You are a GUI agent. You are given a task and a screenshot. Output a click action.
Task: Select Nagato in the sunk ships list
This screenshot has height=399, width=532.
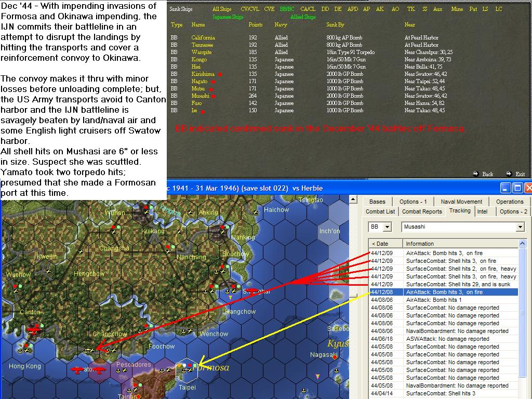pyautogui.click(x=199, y=81)
